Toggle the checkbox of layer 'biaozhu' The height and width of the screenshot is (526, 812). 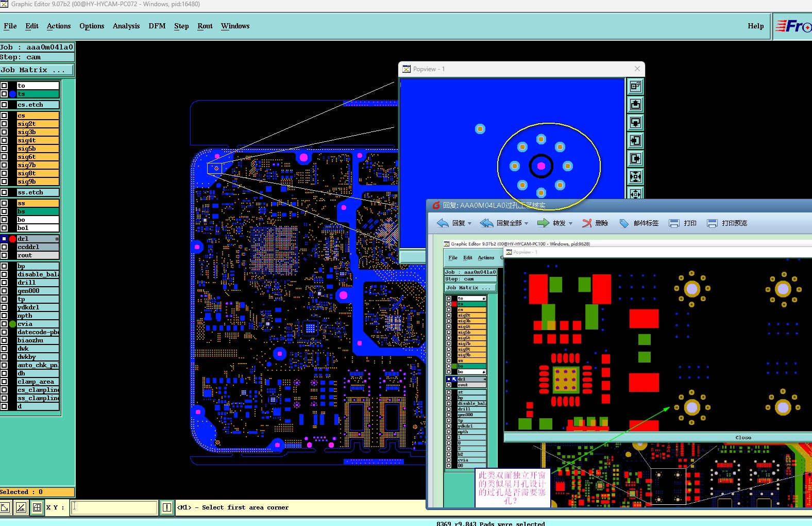4,340
